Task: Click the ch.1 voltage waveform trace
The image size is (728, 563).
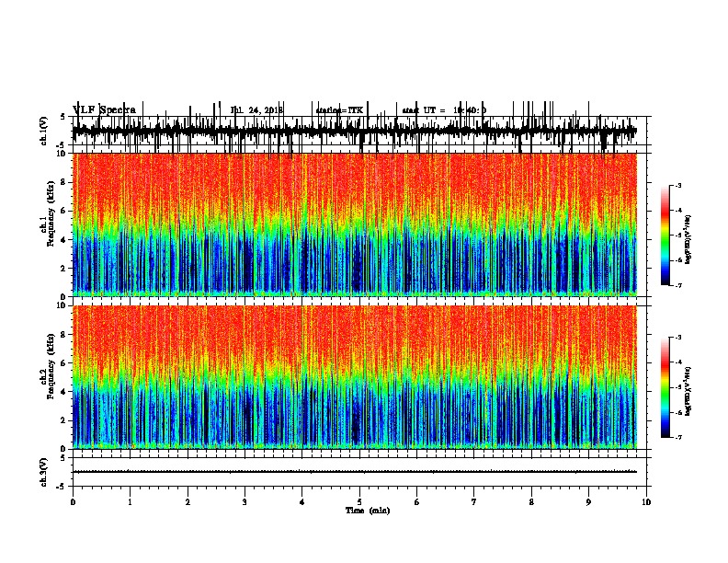Action: coord(355,132)
